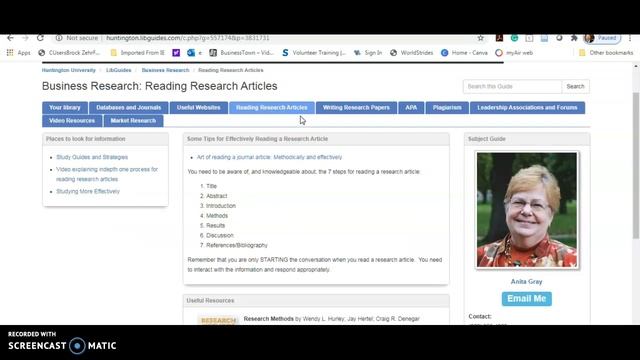Open the Writing Research Papers tab
The width and height of the screenshot is (640, 360).
point(356,108)
